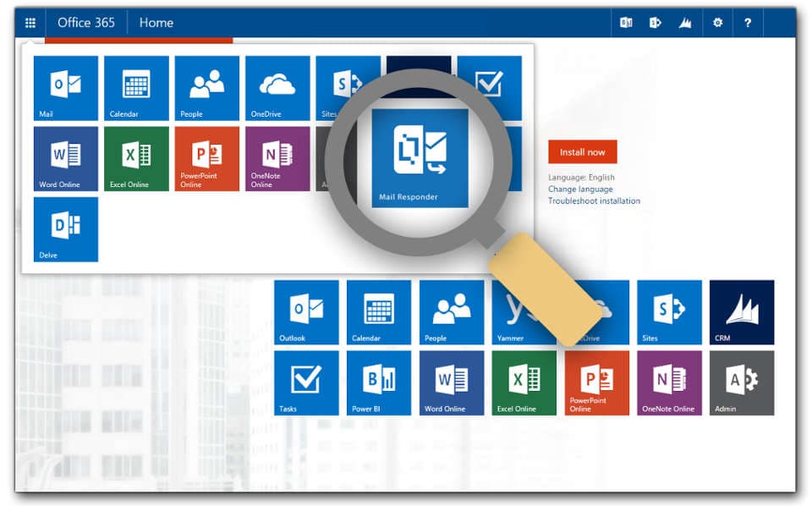Screen dimensions: 812x506
Task: Go to Home in the top bar
Action: pos(156,23)
